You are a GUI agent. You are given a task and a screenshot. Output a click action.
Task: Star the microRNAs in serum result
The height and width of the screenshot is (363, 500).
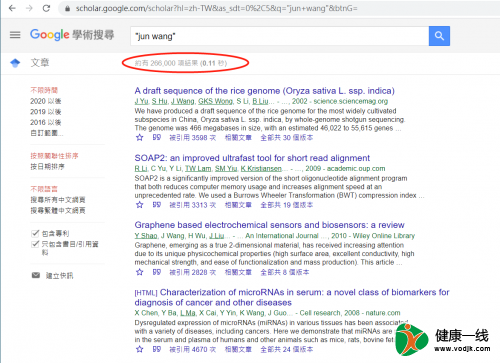[140, 349]
